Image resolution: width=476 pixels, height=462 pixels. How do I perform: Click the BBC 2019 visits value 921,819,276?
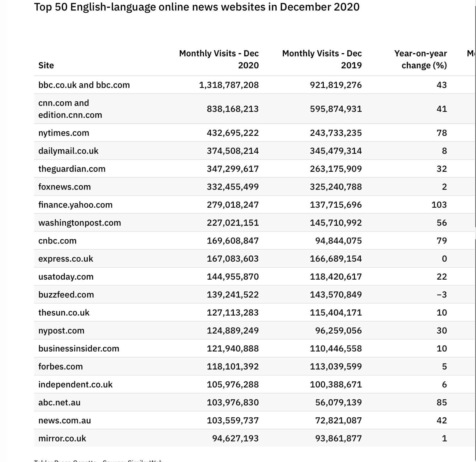pos(336,85)
